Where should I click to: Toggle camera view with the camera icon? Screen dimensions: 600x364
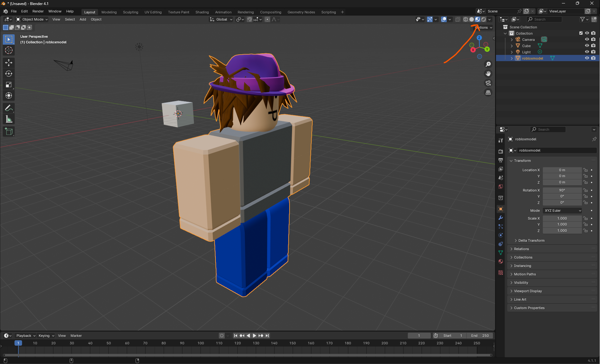[488, 83]
